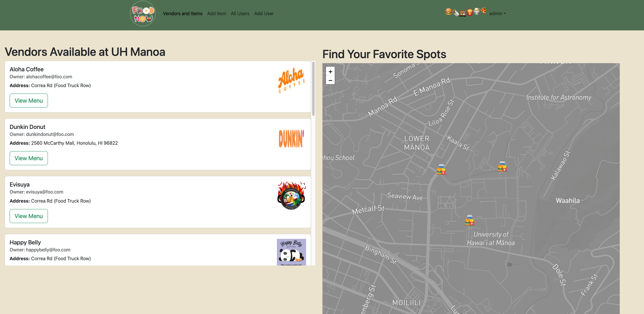Click owner email alohacoffee@foo.com
Viewport: 644px width, 314px height.
coord(49,77)
